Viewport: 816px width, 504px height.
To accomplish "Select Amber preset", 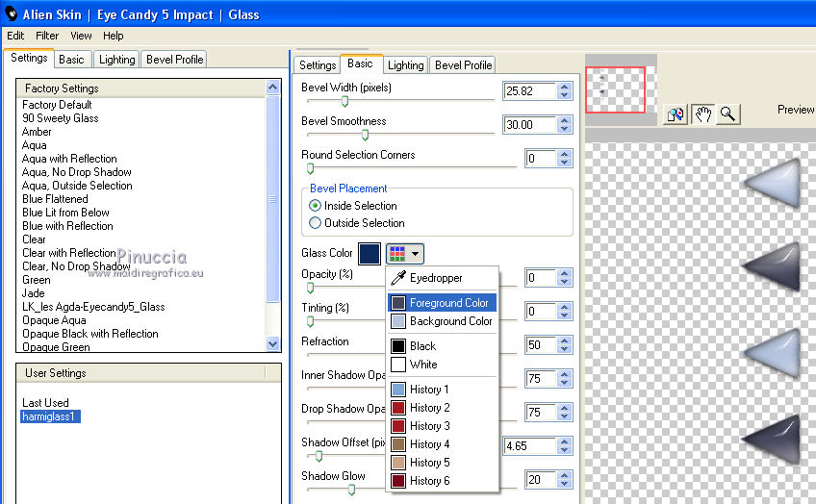I will coord(37,132).
